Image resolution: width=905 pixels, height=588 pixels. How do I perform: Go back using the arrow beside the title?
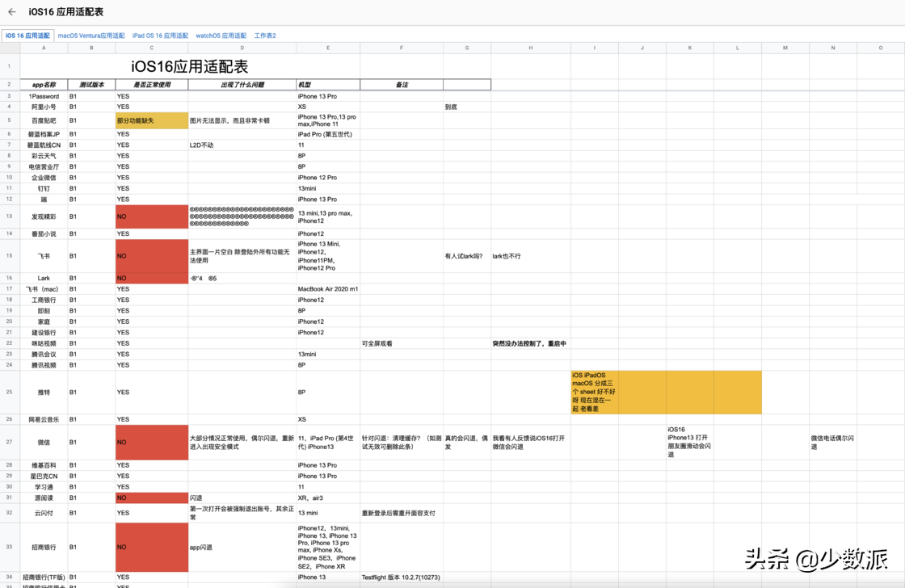(12, 11)
